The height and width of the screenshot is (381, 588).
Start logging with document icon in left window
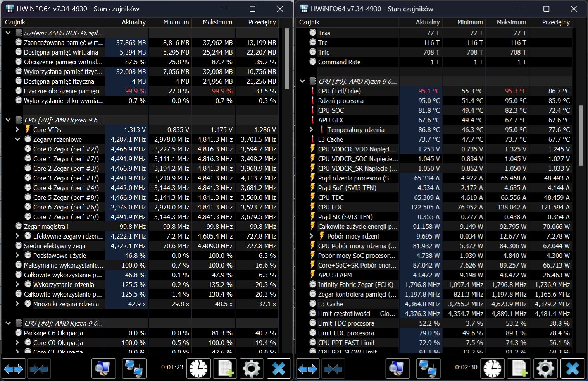pyautogui.click(x=225, y=369)
